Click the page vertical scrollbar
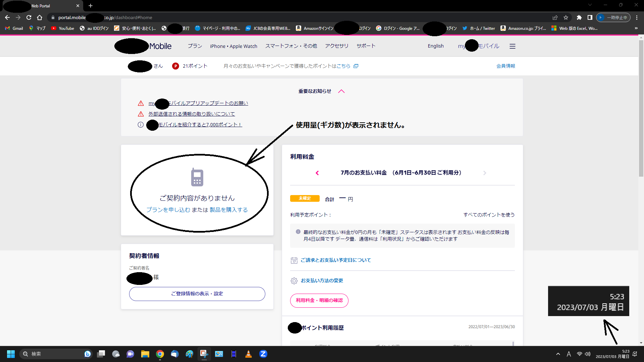The height and width of the screenshot is (362, 644). click(x=641, y=107)
